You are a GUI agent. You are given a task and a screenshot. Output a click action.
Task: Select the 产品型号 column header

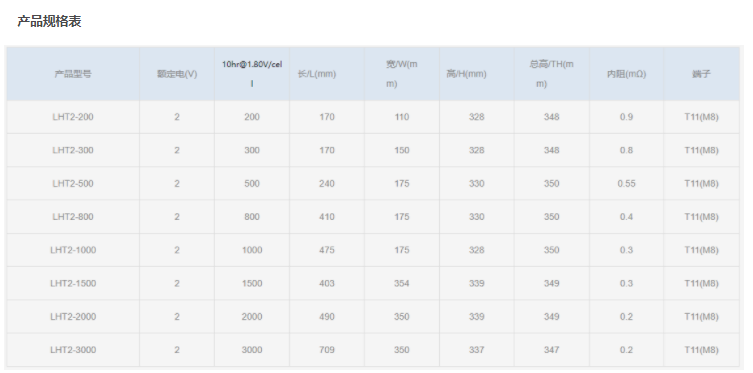click(x=73, y=74)
